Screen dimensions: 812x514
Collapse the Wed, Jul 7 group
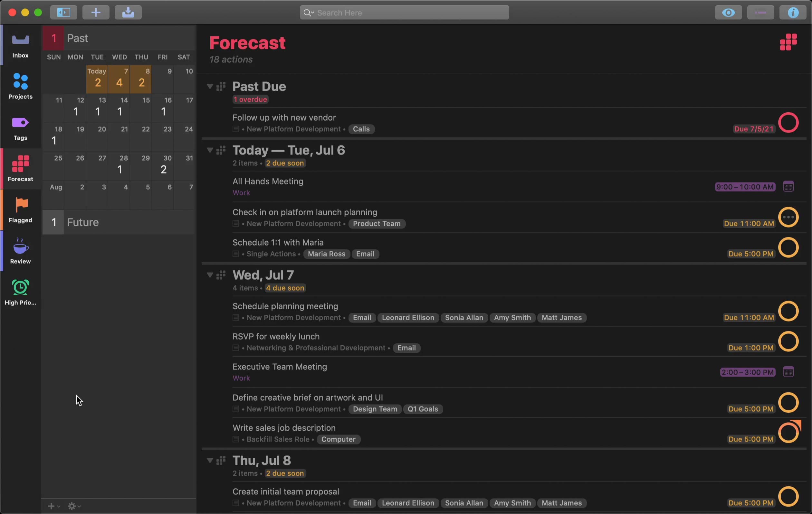point(210,275)
